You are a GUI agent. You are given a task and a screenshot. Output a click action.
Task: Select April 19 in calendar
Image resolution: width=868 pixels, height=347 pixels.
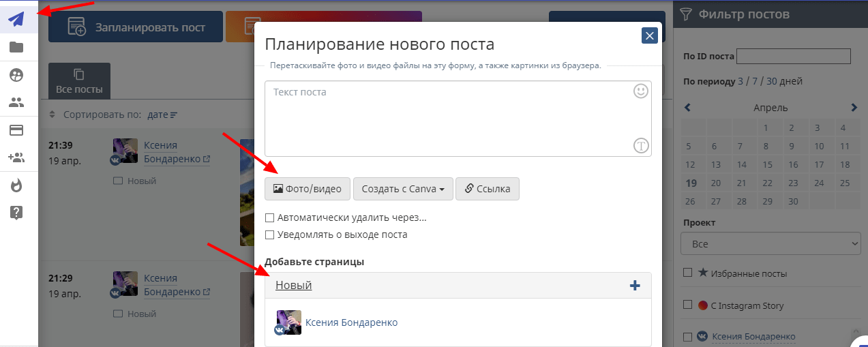click(691, 183)
